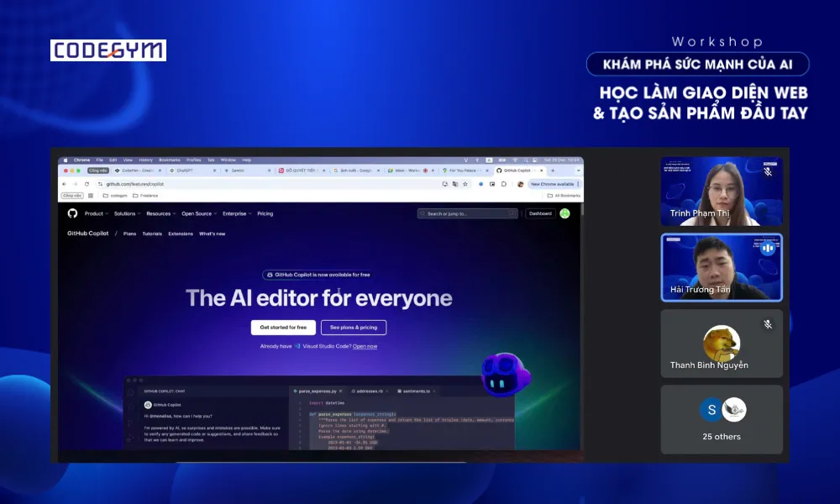Click the blue dot extension icon
This screenshot has height=504, width=840.
[480, 184]
